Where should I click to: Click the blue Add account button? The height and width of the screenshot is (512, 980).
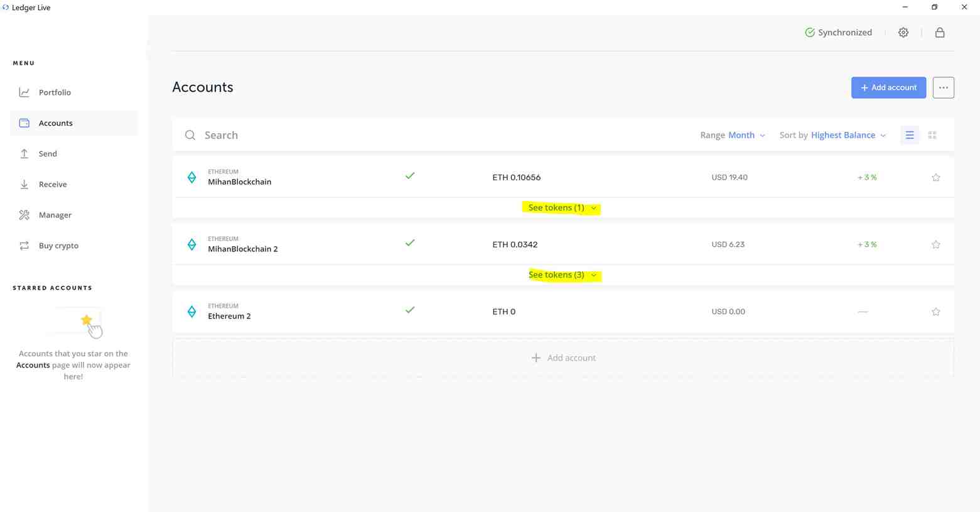pyautogui.click(x=888, y=87)
